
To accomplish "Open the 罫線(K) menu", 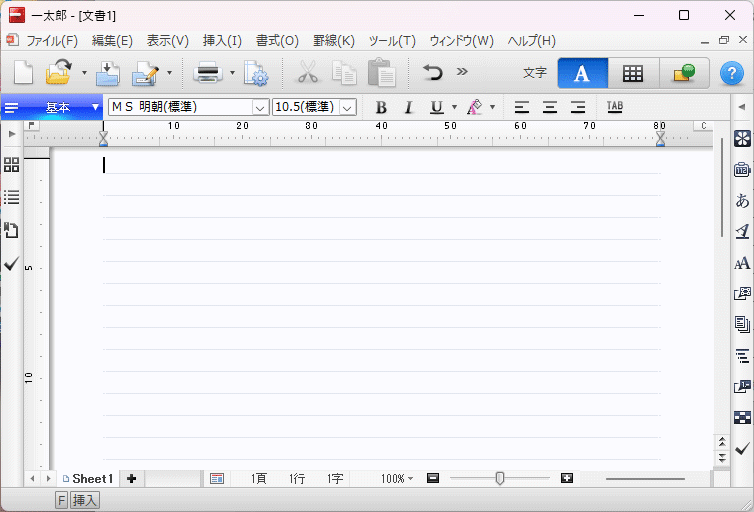I will click(x=333, y=41).
